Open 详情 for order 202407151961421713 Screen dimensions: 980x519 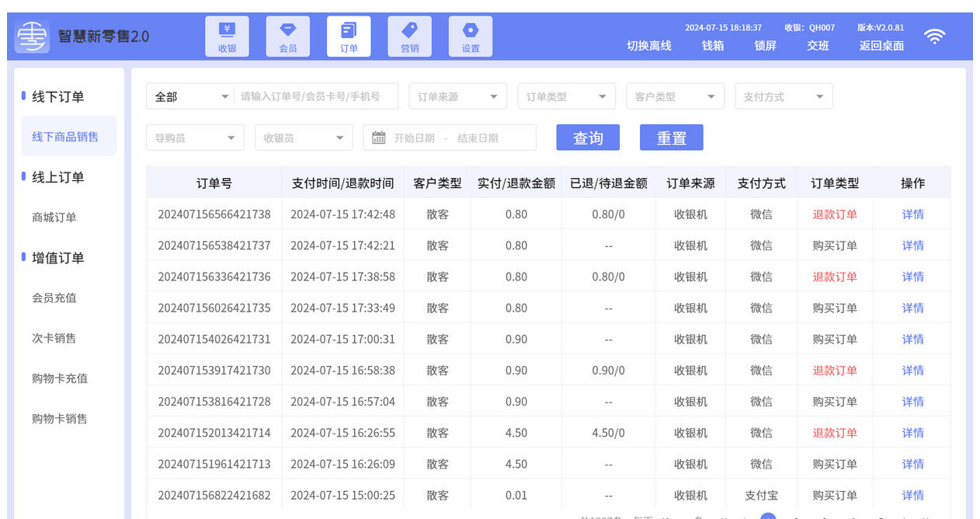point(913,464)
